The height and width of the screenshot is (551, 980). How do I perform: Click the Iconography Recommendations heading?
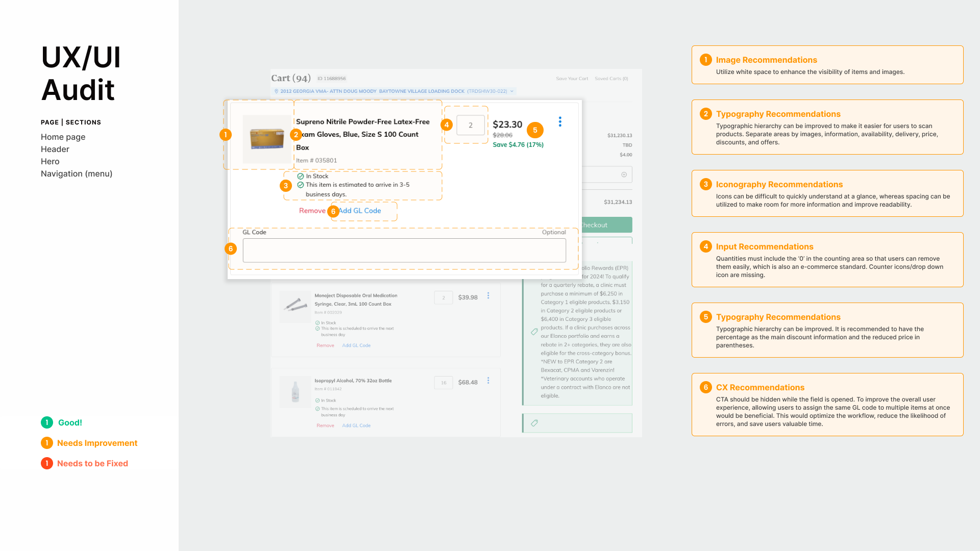click(779, 185)
